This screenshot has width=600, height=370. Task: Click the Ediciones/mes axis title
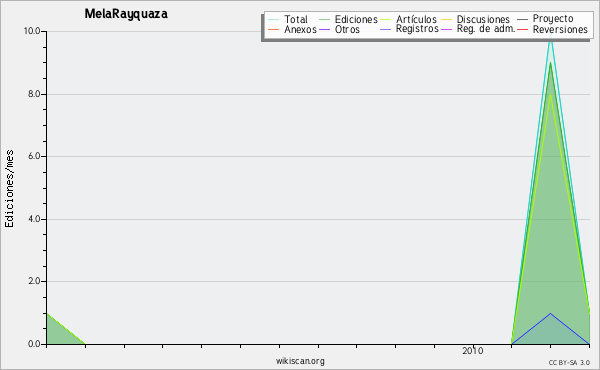pyautogui.click(x=9, y=189)
